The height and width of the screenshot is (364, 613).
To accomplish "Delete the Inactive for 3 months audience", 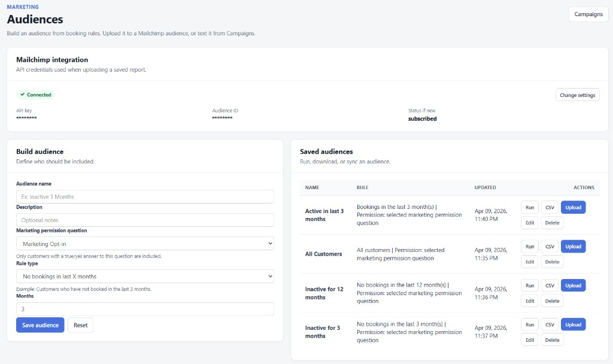I will click(552, 340).
